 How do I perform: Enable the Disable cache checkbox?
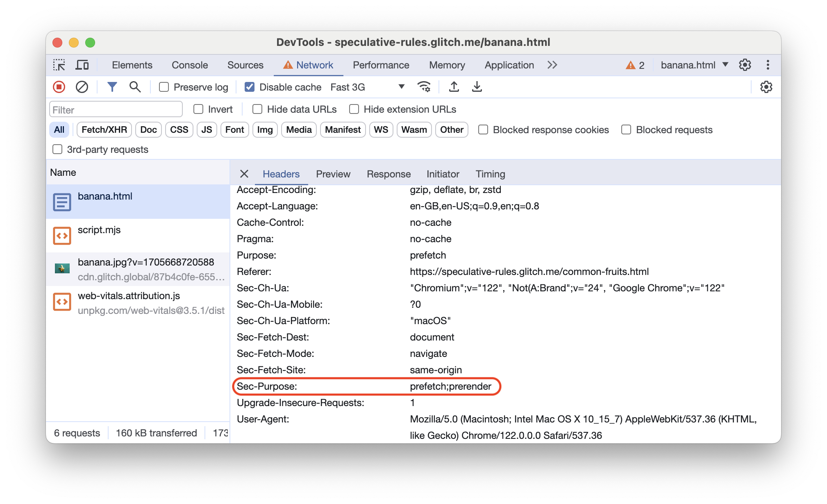pos(249,87)
